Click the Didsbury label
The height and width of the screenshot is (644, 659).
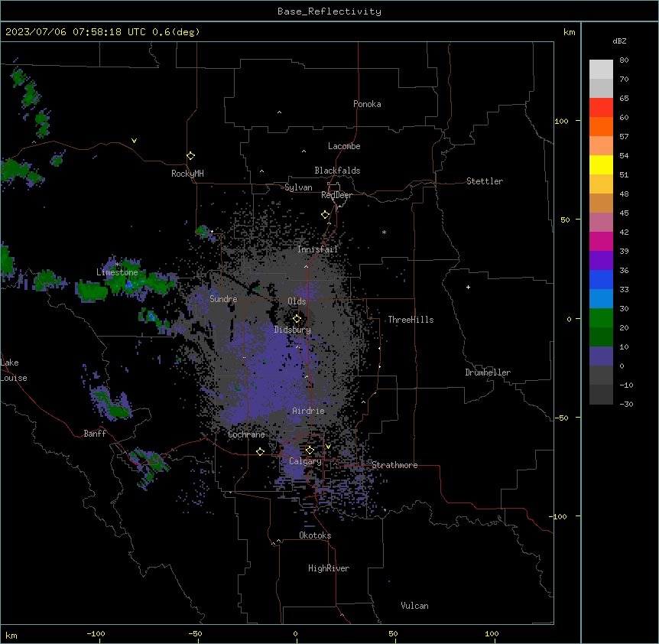point(293,330)
